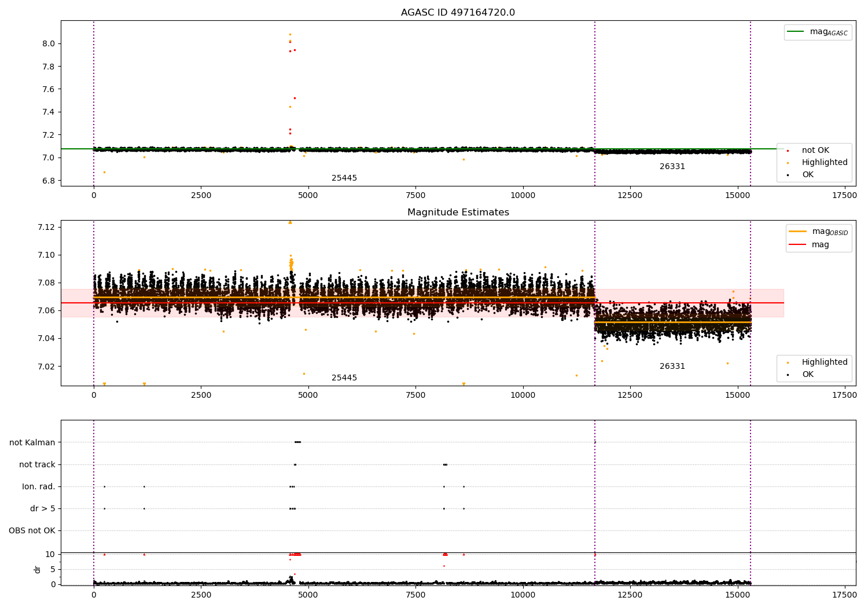Click the red line swatch beside 'mag' legend
The height and width of the screenshot is (608, 868).
tap(797, 245)
